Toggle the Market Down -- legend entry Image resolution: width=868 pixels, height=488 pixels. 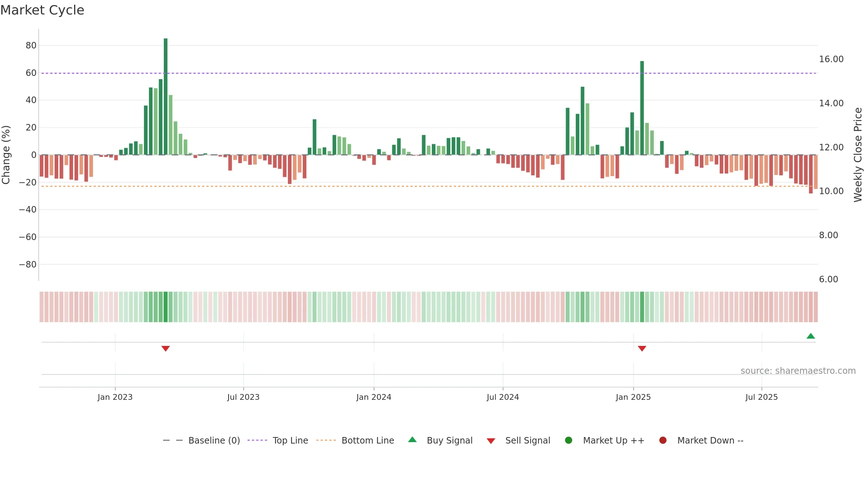pos(701,440)
